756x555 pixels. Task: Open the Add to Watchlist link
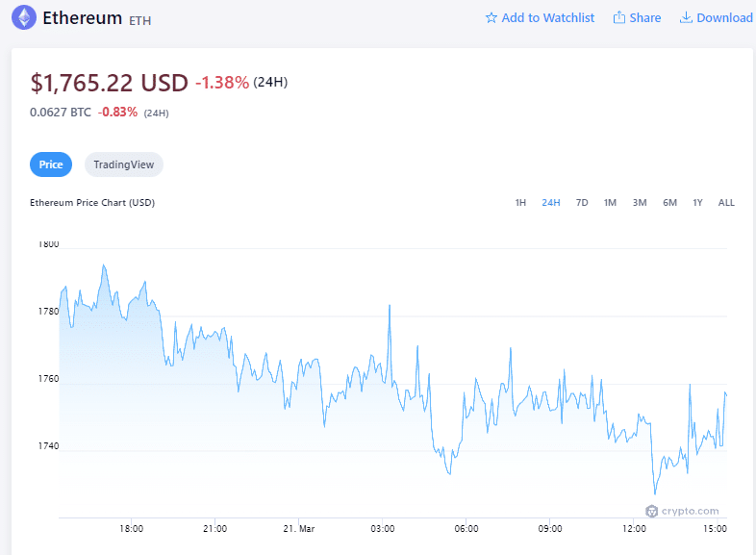(547, 18)
